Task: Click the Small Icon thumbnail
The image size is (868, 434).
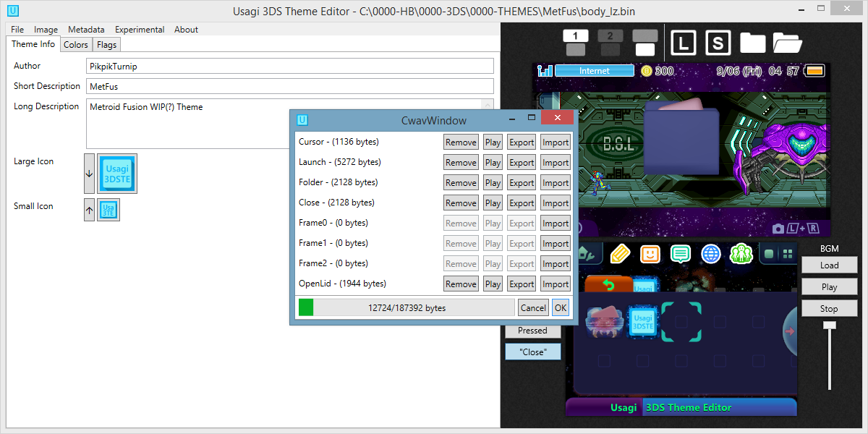Action: click(108, 210)
